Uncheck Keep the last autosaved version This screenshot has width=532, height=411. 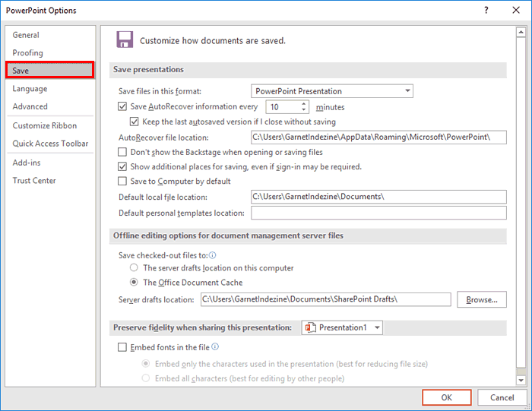(x=135, y=122)
